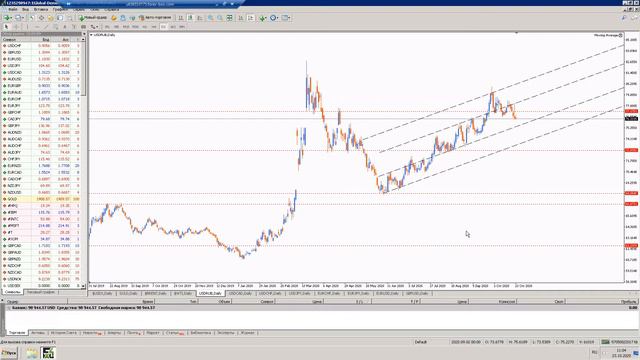Toggle the Chart Shift icon
The height and width of the screenshot is (360, 640).
click(x=251, y=18)
